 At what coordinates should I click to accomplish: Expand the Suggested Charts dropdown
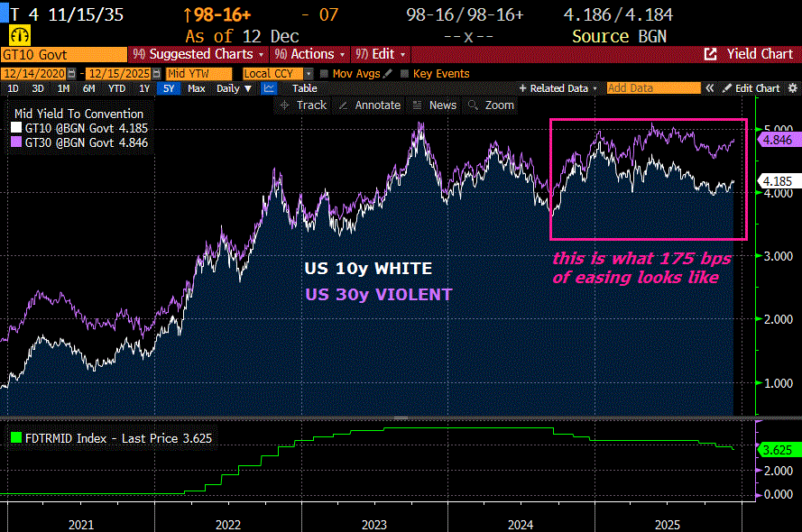(199, 54)
